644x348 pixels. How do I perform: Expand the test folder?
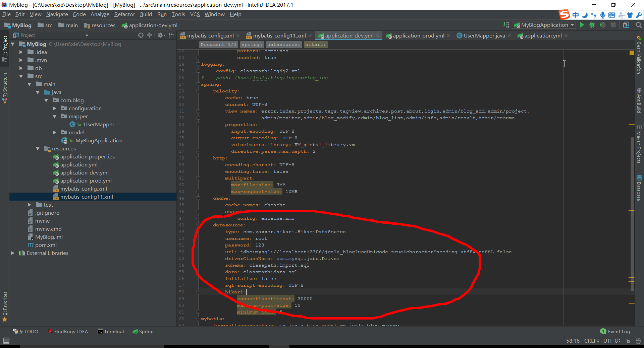[x=30, y=205]
